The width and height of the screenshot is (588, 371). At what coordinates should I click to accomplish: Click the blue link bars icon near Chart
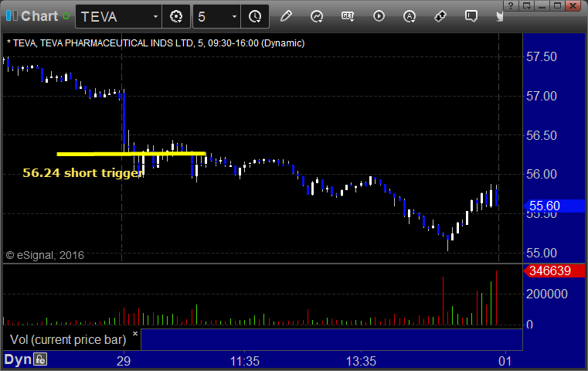click(x=12, y=15)
